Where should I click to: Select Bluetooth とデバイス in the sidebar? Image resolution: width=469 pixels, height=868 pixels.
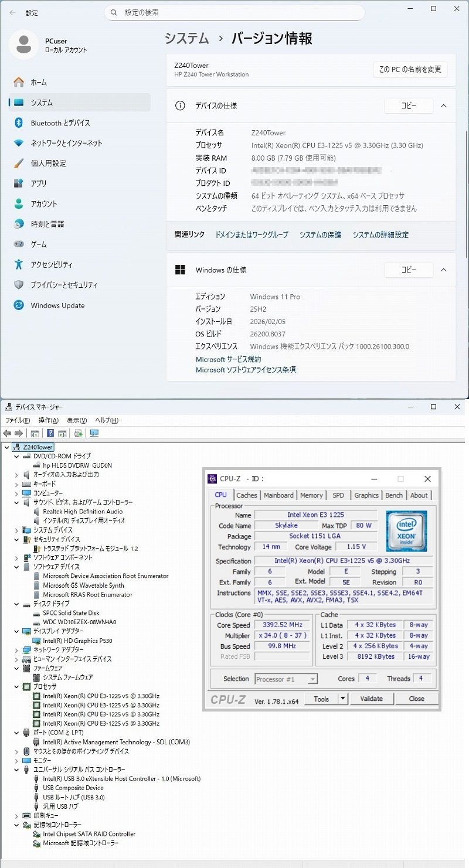point(60,123)
